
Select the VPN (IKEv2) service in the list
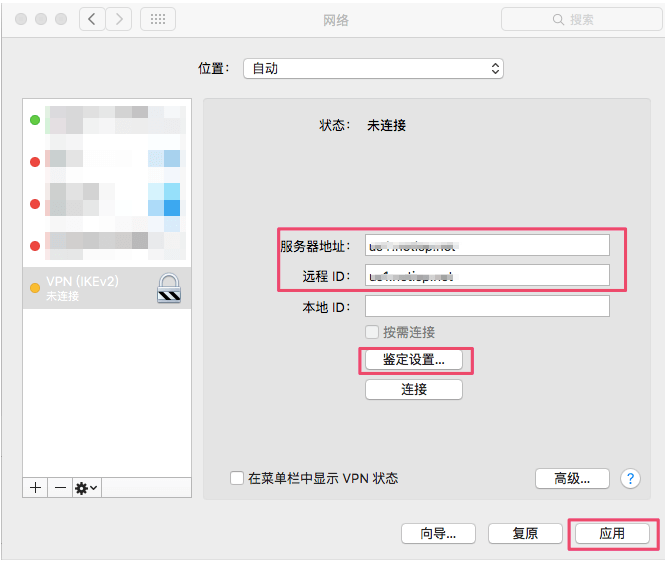pos(107,288)
